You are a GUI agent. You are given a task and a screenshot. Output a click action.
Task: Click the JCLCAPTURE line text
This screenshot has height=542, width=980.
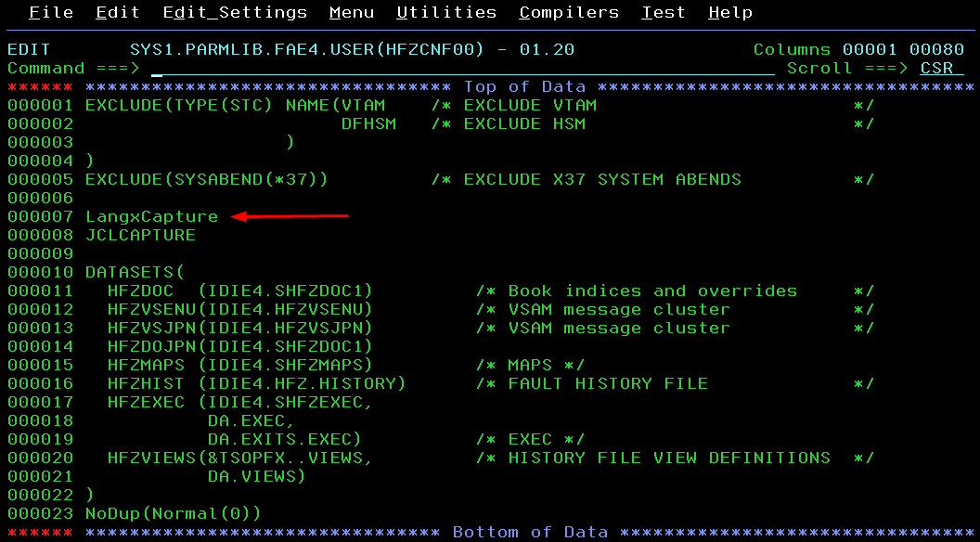[140, 236]
